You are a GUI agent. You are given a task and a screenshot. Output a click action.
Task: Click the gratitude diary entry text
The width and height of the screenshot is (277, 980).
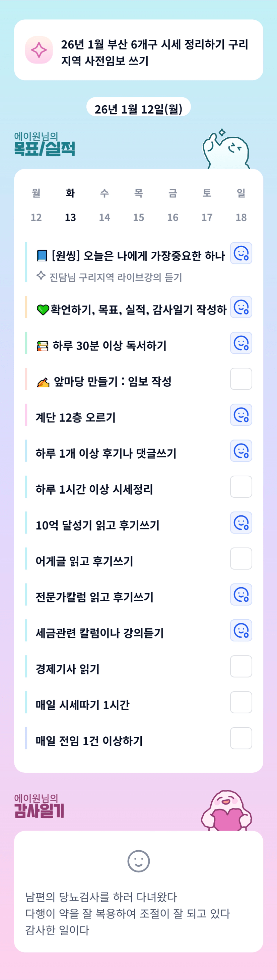pyautogui.click(x=128, y=913)
